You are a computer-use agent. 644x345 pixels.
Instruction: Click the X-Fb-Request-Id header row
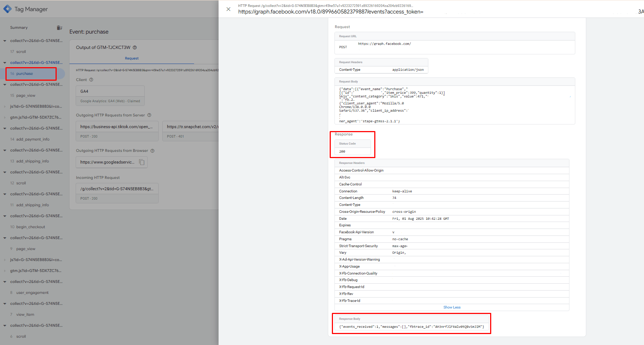point(452,287)
